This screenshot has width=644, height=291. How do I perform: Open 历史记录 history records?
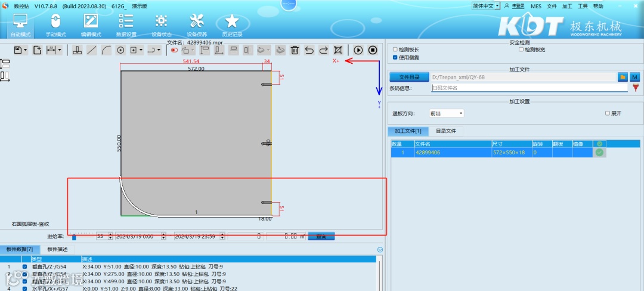tap(232, 24)
